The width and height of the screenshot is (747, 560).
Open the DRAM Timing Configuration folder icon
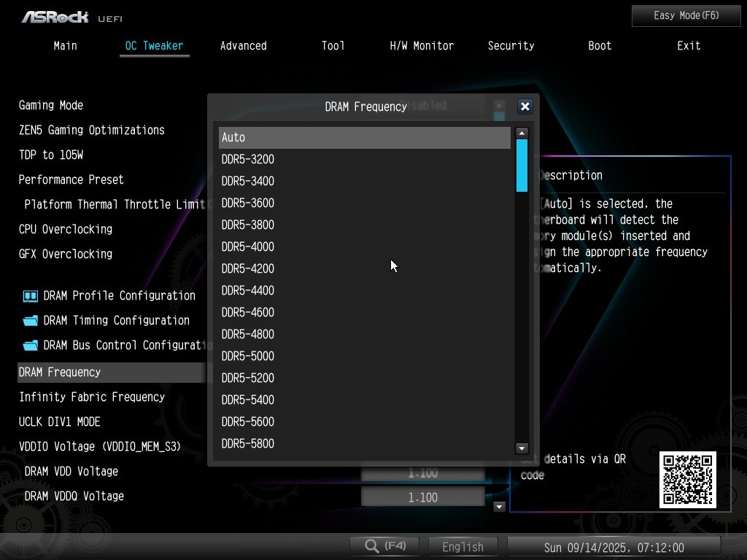click(x=30, y=321)
